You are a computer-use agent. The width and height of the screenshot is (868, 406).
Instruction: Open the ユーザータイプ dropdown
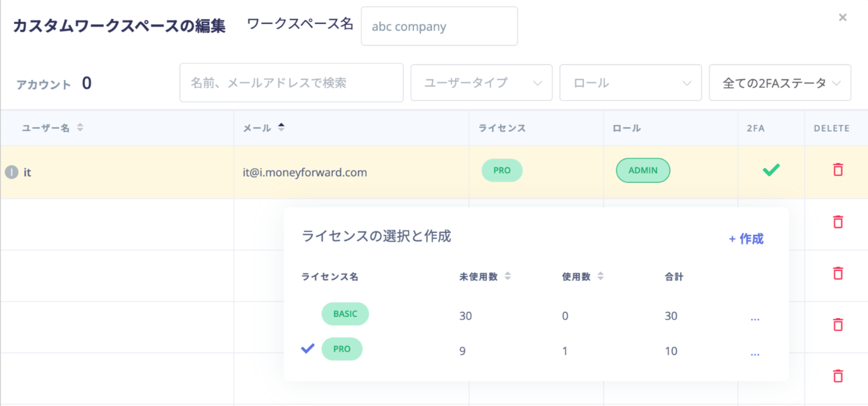481,83
